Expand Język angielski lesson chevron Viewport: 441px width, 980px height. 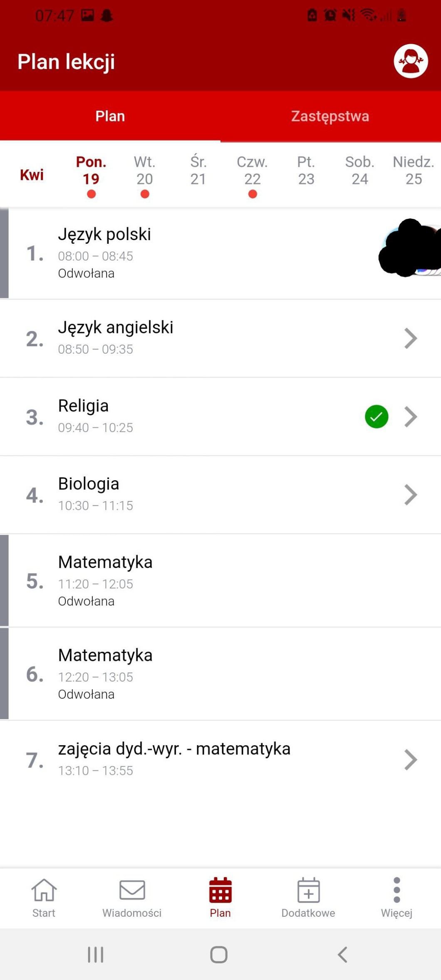(410, 338)
